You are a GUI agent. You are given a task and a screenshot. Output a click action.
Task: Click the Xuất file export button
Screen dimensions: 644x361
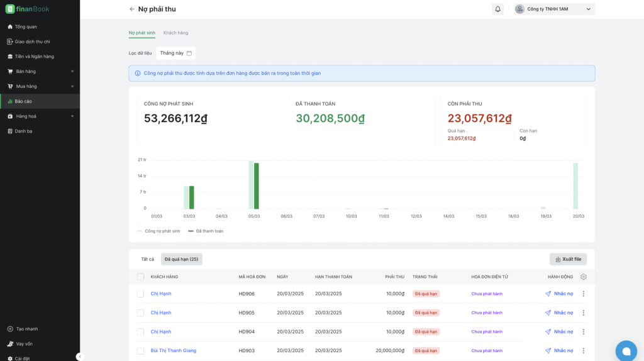[x=568, y=259]
